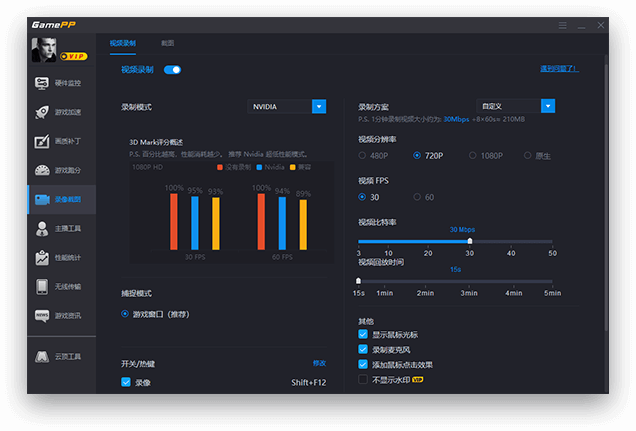
Task: Uncheck 录制麦克风 checkbox
Action: point(363,350)
